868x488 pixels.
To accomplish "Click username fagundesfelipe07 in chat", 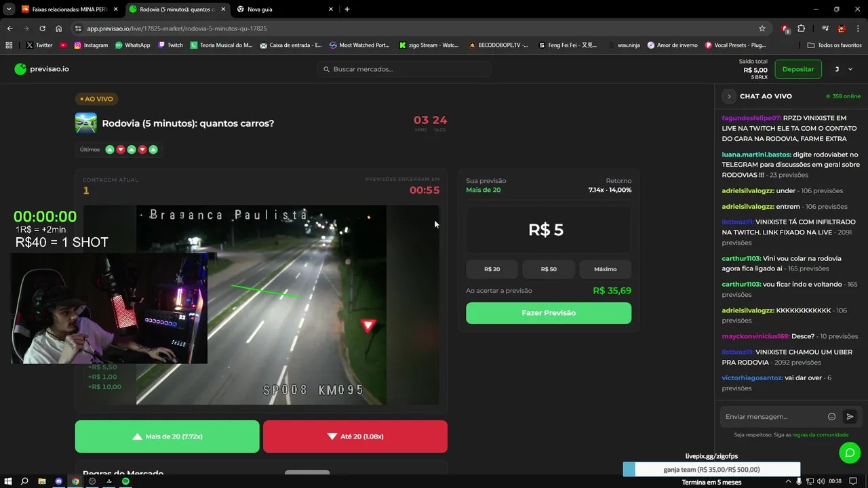I will (751, 118).
